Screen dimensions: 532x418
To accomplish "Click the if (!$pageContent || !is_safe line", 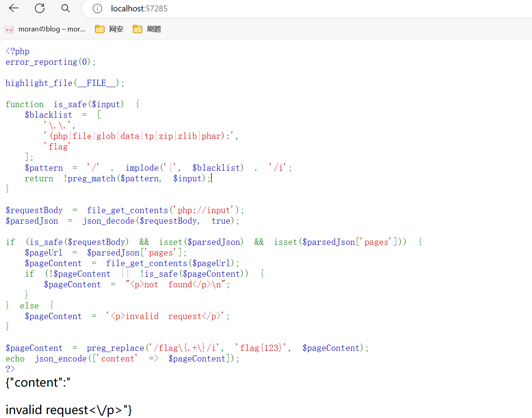I will point(145,274).
